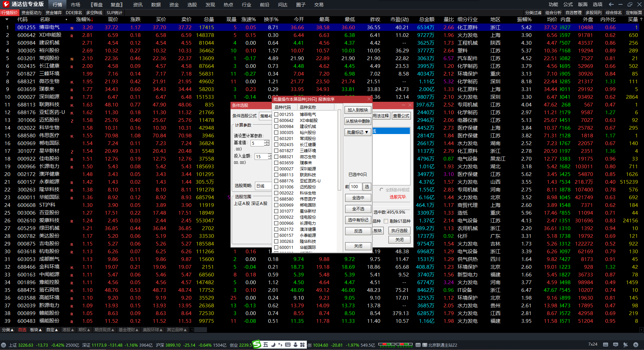Click the 基准值 input field showing 5

coord(257,143)
